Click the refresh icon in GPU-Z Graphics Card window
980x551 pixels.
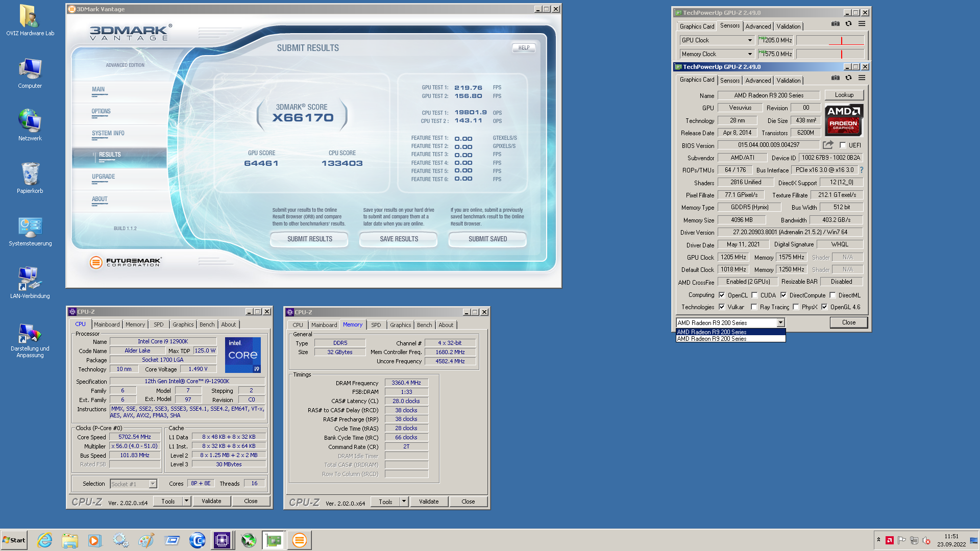[x=848, y=78]
